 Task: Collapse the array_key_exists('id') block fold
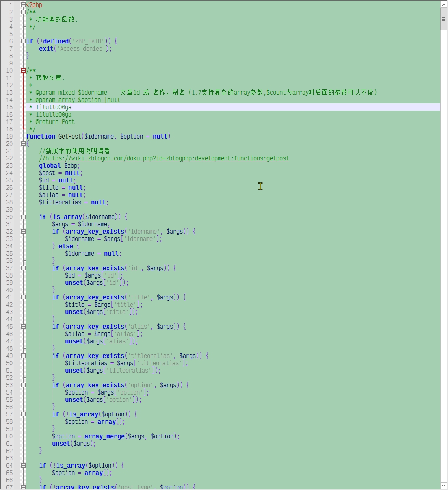coord(23,268)
